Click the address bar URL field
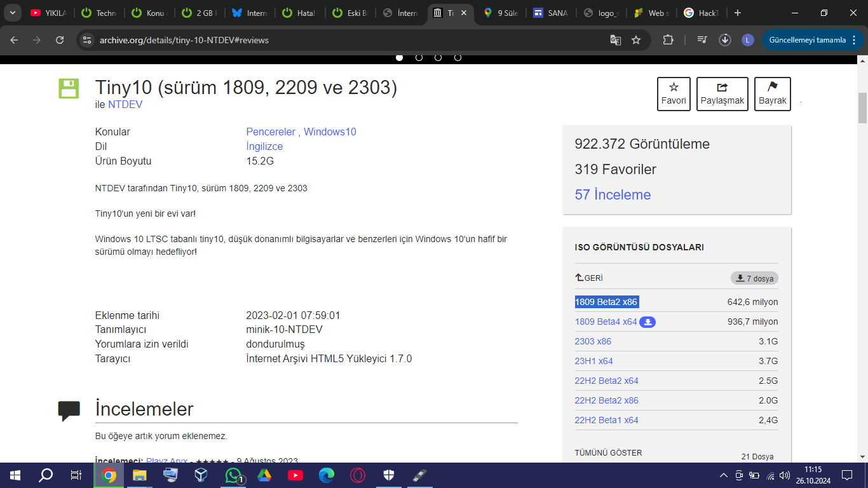Image resolution: width=868 pixels, height=488 pixels. [x=349, y=40]
